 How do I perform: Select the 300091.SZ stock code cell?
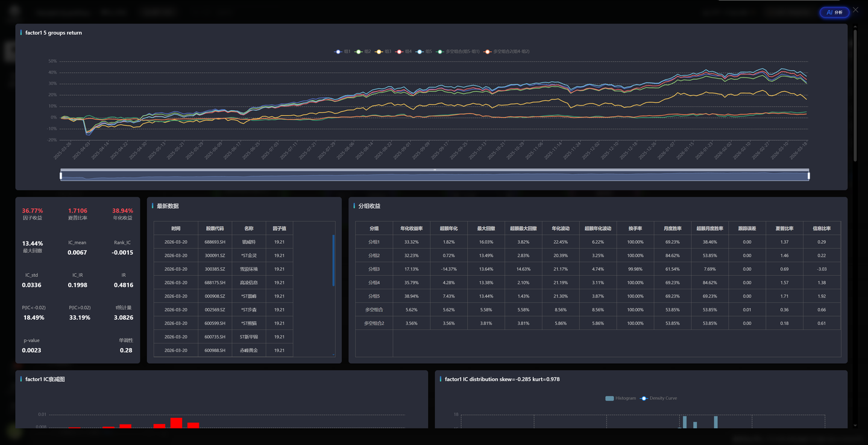click(215, 256)
